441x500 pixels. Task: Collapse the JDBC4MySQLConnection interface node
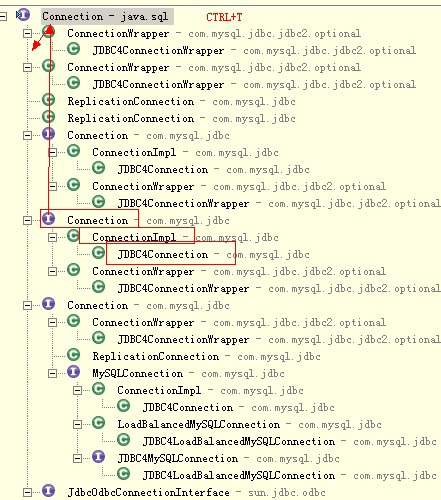pyautogui.click(x=77, y=458)
